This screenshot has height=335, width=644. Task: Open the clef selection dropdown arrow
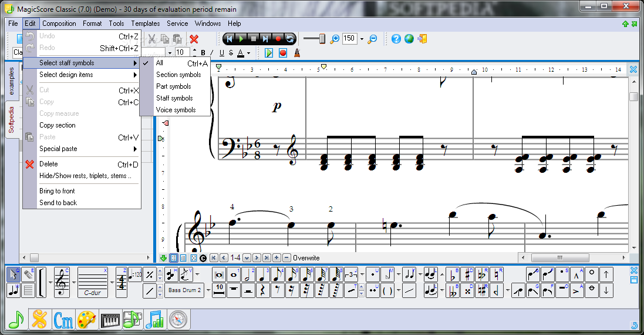click(x=73, y=282)
